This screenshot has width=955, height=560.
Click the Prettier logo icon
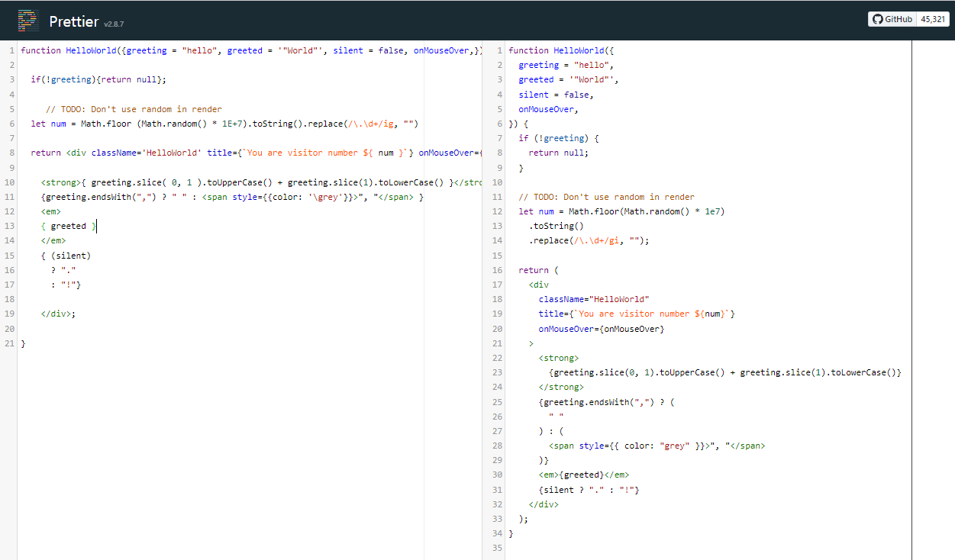coord(28,21)
